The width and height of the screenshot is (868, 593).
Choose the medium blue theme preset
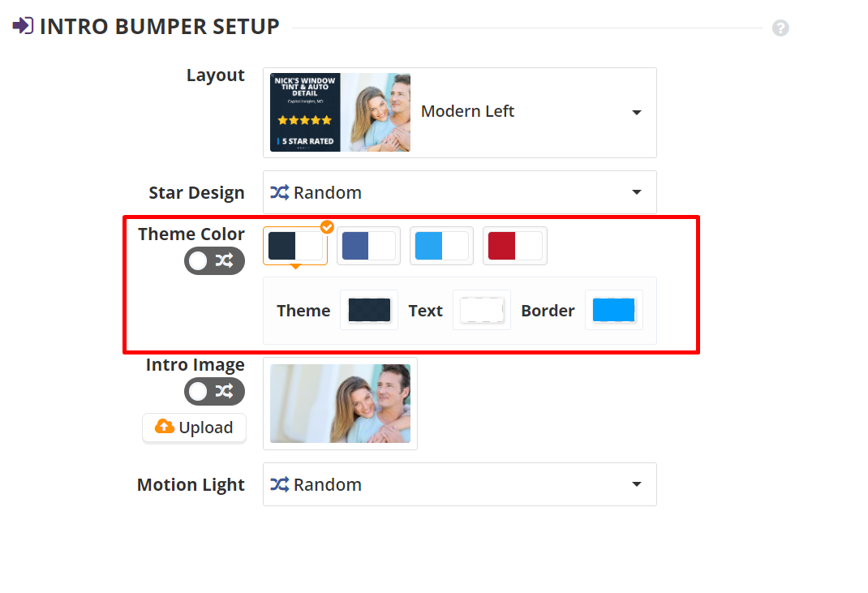(368, 246)
